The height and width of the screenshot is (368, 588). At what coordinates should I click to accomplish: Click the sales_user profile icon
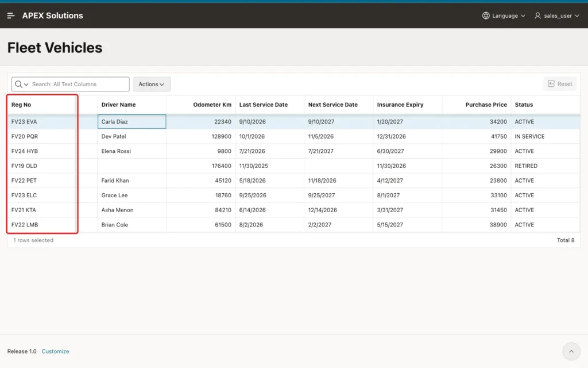click(x=537, y=16)
